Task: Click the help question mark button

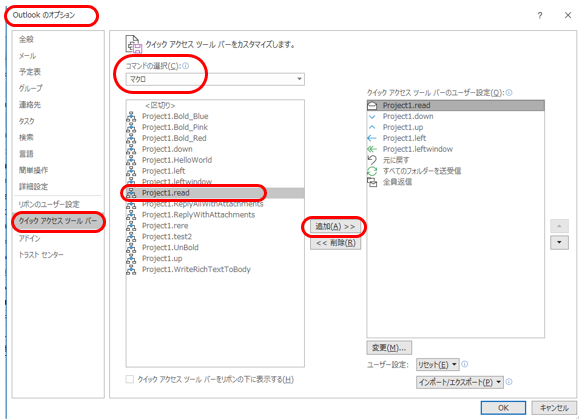Action: (540, 16)
